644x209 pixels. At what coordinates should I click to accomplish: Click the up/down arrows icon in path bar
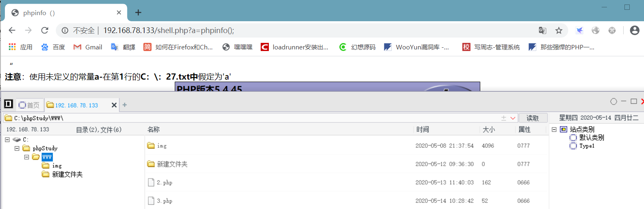coord(503,118)
